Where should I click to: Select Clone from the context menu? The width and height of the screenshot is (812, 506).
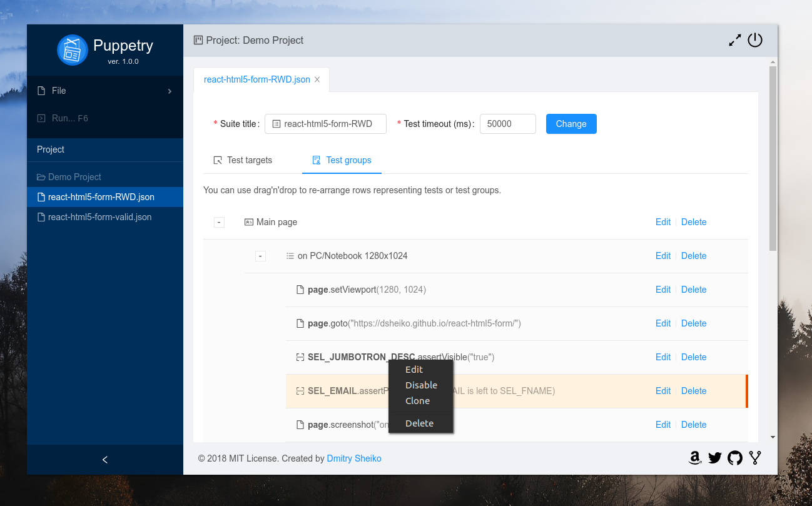coord(417,400)
